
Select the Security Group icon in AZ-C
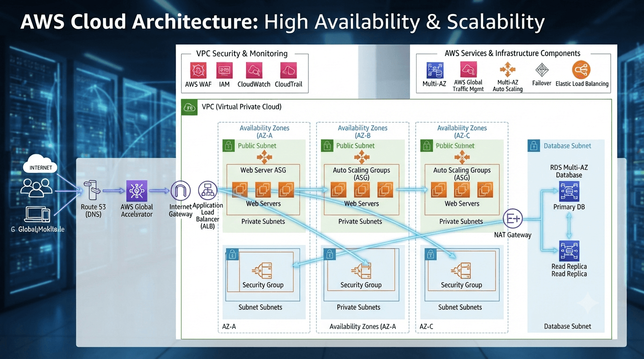point(461,271)
